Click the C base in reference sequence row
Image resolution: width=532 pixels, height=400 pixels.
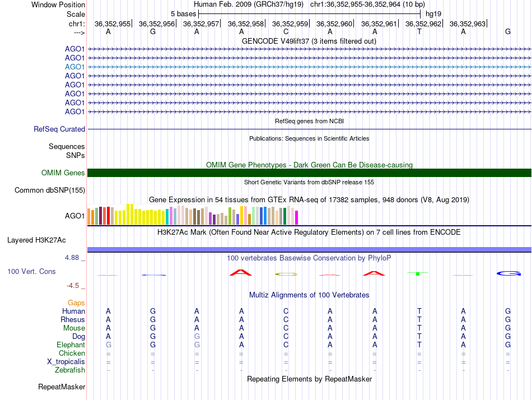[x=286, y=31]
